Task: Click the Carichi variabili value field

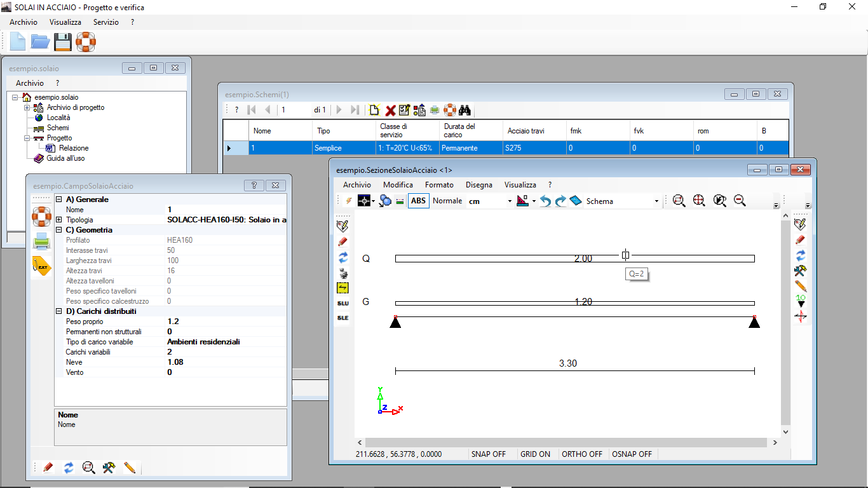Action: [x=226, y=352]
